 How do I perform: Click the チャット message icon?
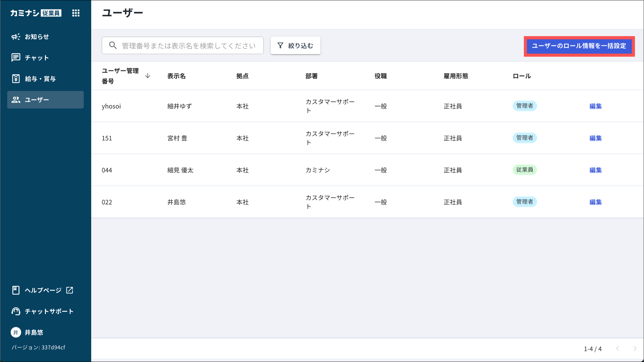coord(16,58)
